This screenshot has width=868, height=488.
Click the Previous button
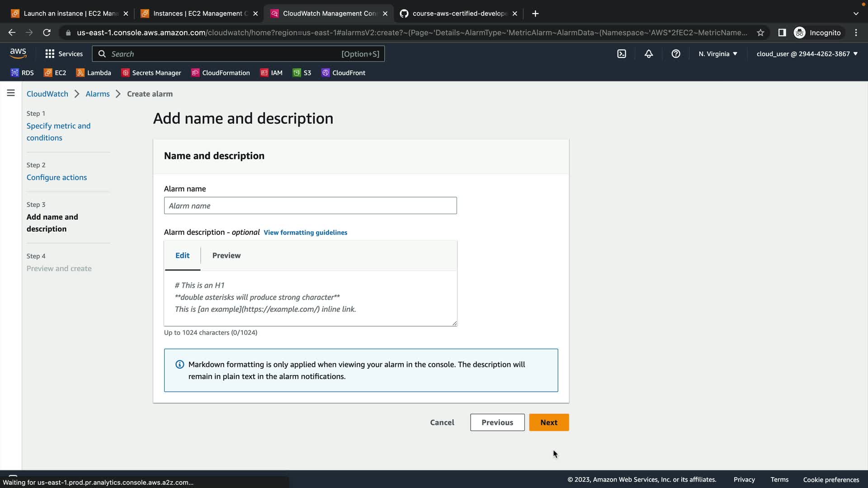(497, 422)
